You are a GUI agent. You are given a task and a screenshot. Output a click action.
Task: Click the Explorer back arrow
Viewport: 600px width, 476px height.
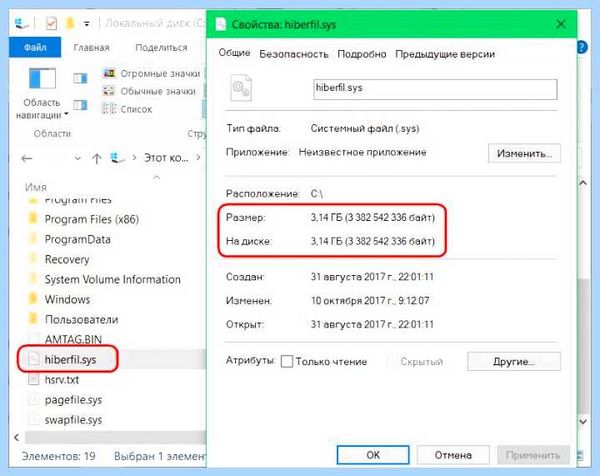26,158
